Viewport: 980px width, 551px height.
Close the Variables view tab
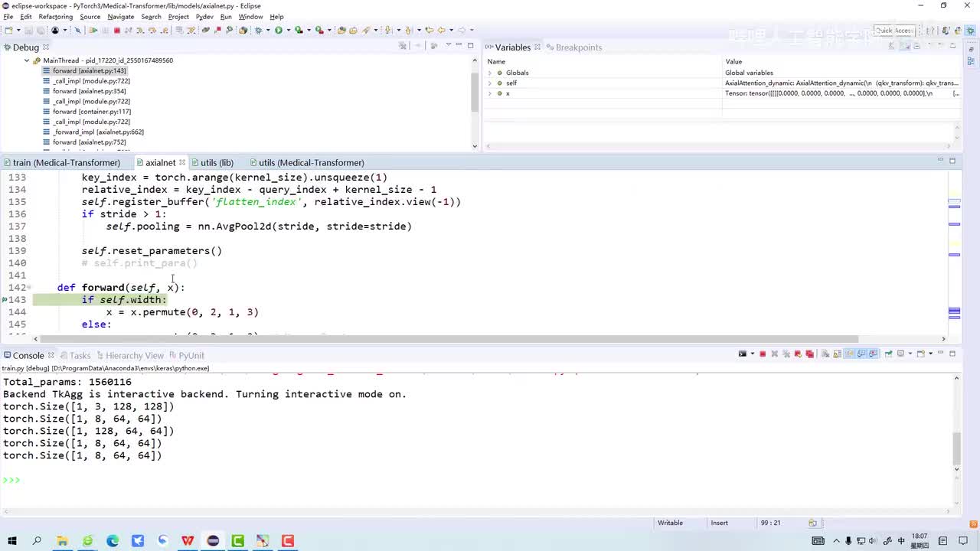point(537,47)
